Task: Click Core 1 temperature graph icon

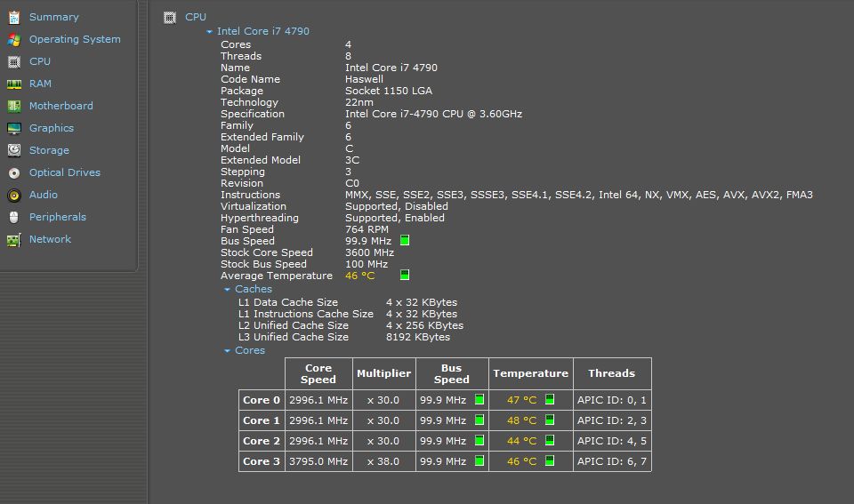Action: tap(550, 420)
